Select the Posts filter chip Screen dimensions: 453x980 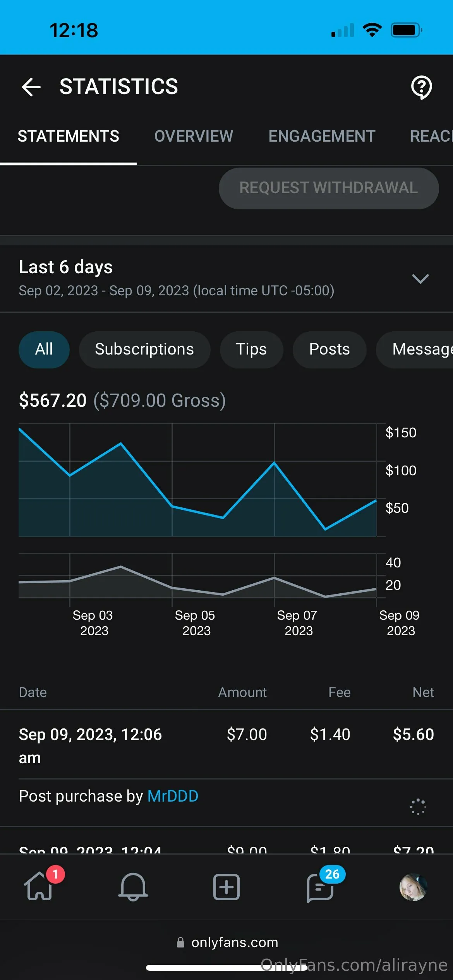pyautogui.click(x=329, y=350)
